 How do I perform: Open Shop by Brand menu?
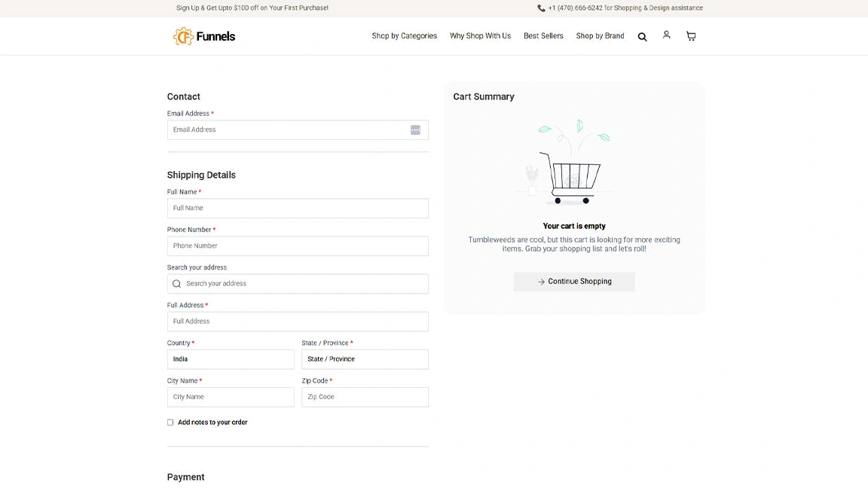pyautogui.click(x=600, y=36)
